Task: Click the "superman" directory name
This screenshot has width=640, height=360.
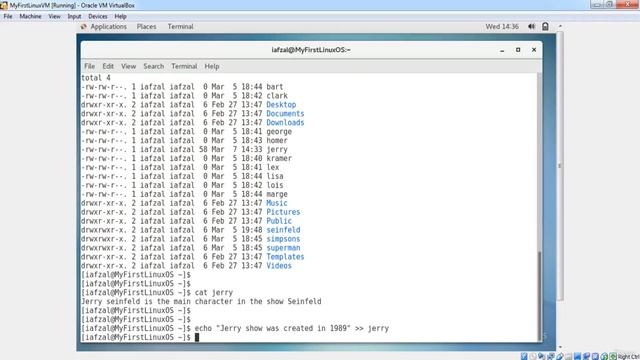Action: click(283, 248)
